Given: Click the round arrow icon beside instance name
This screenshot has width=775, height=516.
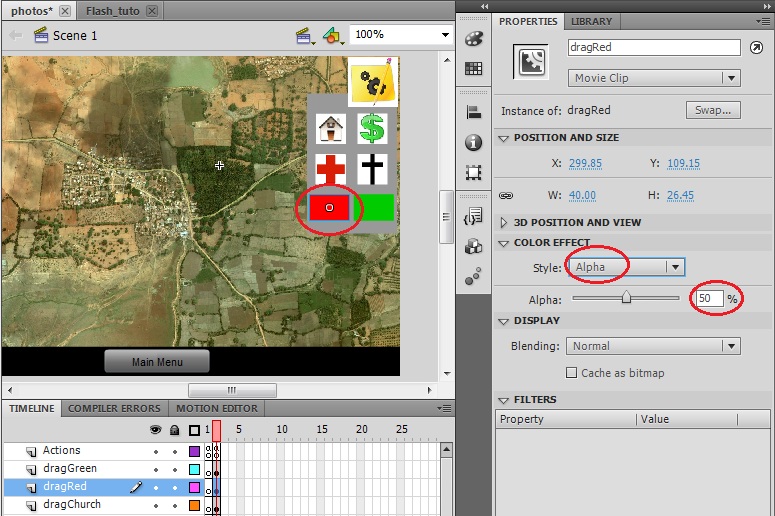Looking at the screenshot, I should tap(756, 47).
